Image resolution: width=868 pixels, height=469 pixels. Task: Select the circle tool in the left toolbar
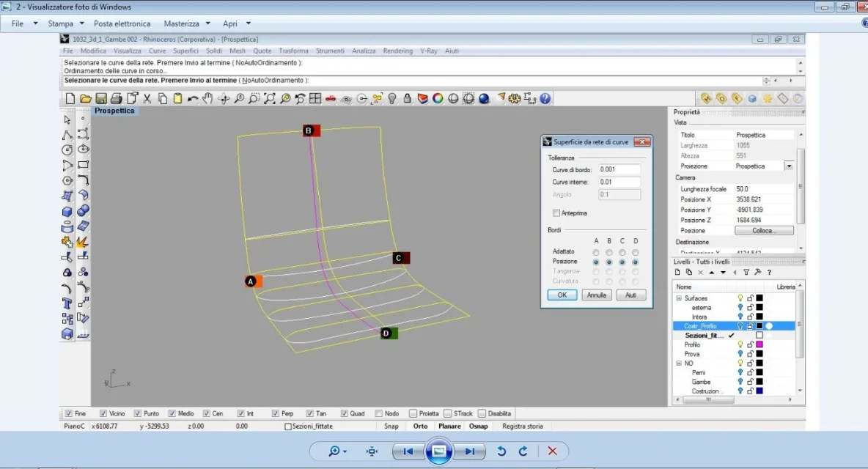pyautogui.click(x=67, y=150)
